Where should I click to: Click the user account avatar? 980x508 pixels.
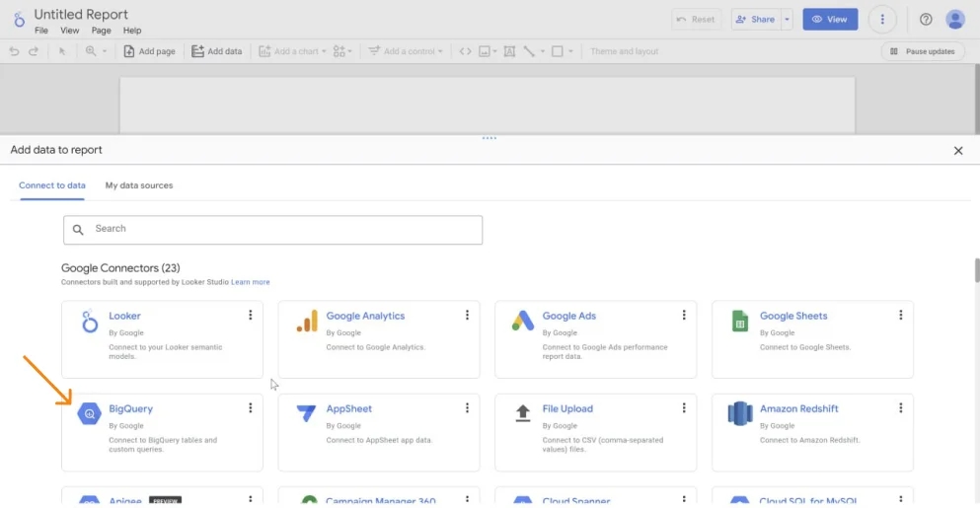click(955, 20)
